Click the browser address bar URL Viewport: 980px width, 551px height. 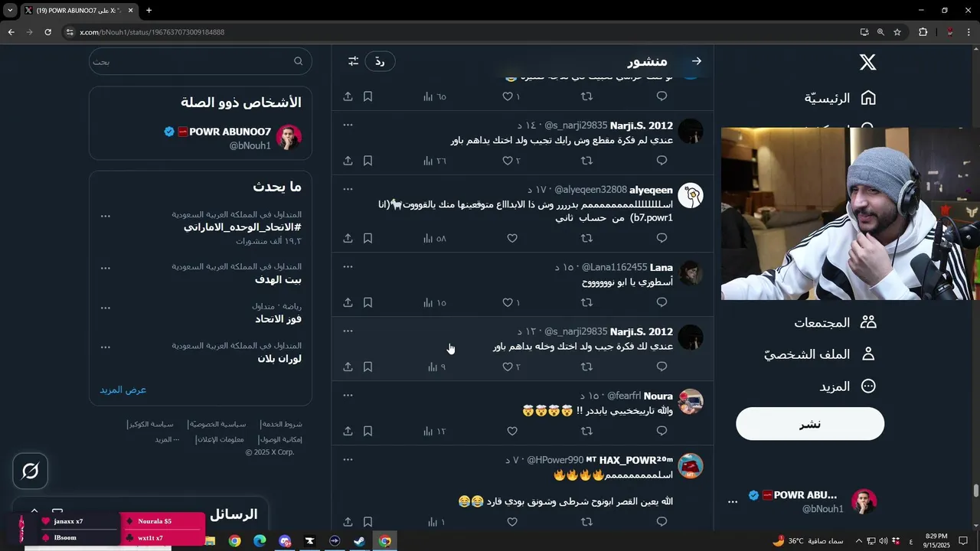(152, 32)
